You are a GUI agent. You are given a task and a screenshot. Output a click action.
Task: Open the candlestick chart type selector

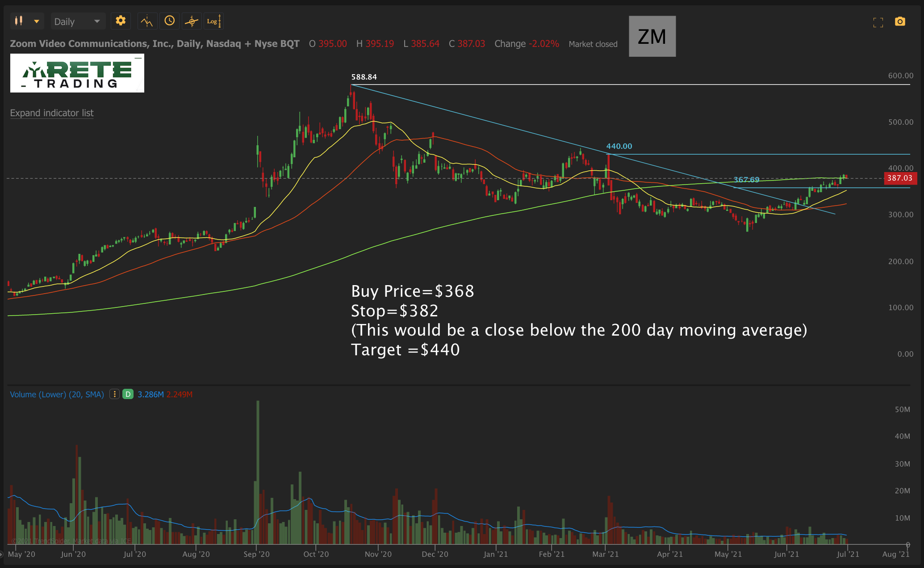coord(19,21)
